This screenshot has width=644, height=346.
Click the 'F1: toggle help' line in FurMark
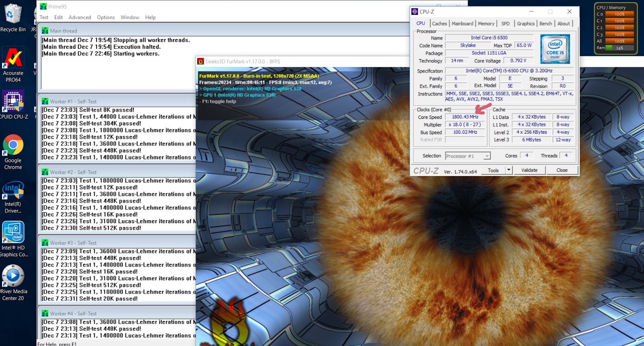pos(218,102)
